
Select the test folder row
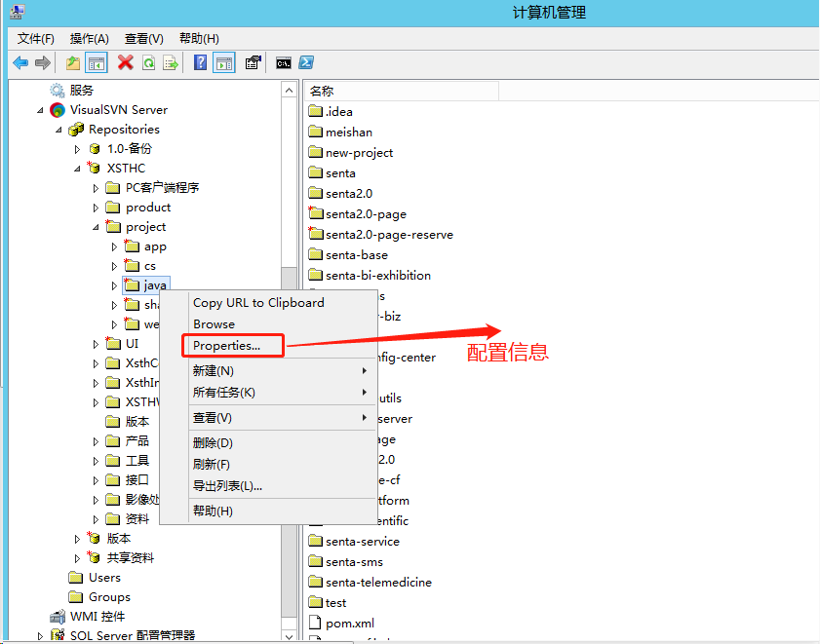pyautogui.click(x=328, y=603)
